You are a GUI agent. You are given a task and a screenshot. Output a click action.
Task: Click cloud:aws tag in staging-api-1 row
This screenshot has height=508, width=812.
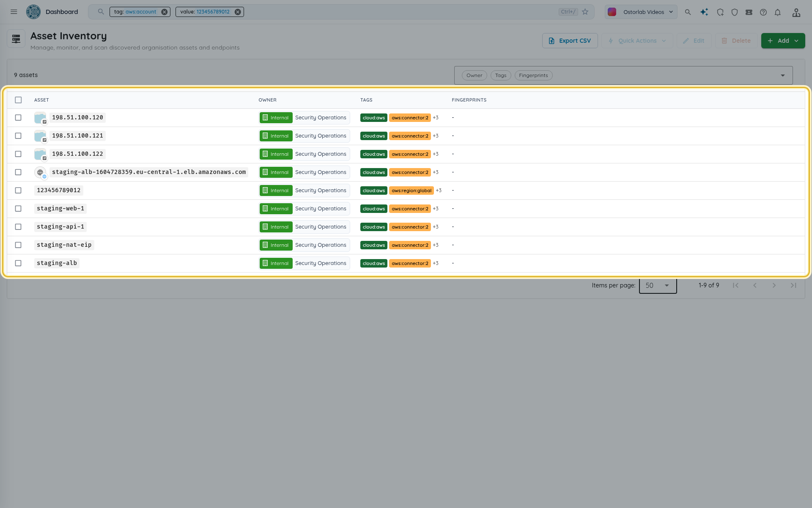click(374, 227)
